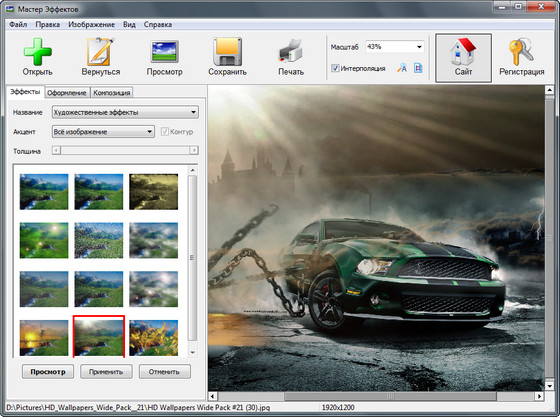Click the blue frame icon near the scale box

(x=418, y=68)
